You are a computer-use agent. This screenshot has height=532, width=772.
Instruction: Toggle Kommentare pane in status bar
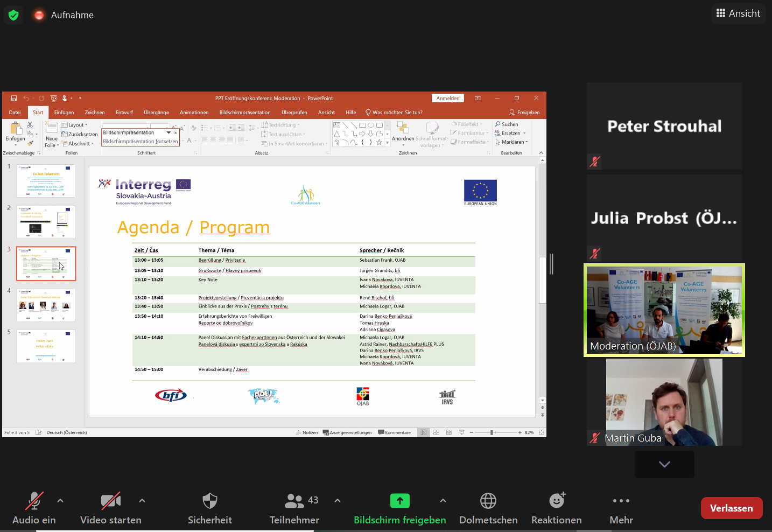(395, 432)
